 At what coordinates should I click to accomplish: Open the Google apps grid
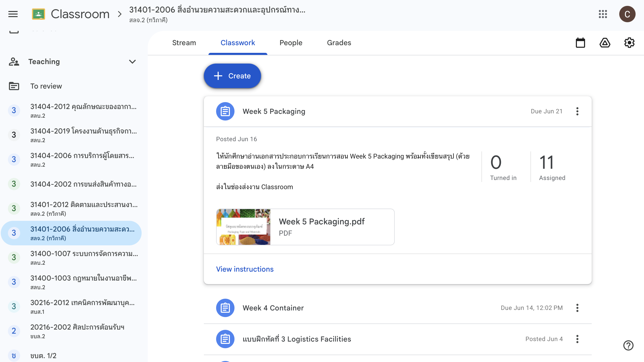(603, 14)
